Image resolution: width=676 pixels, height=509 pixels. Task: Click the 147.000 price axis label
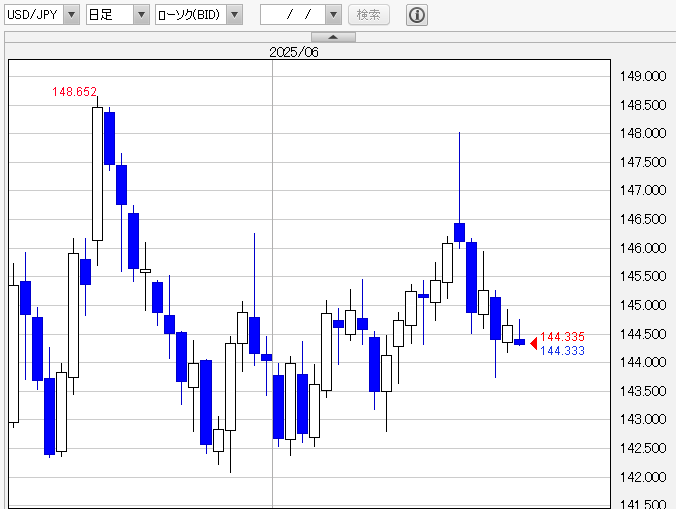click(643, 190)
